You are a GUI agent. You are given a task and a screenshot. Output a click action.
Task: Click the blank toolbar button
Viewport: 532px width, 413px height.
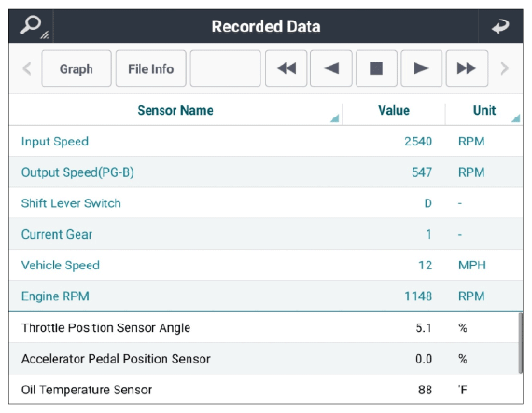pyautogui.click(x=225, y=68)
